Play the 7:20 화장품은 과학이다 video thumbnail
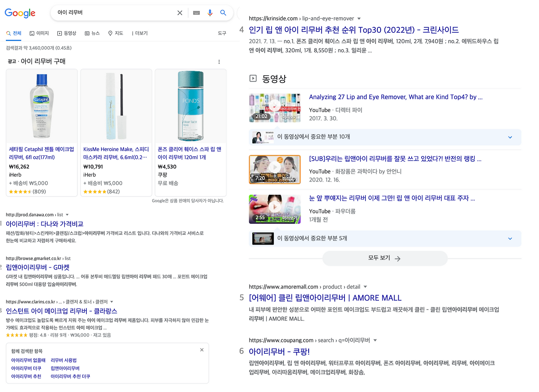539x392 pixels. [x=275, y=170]
